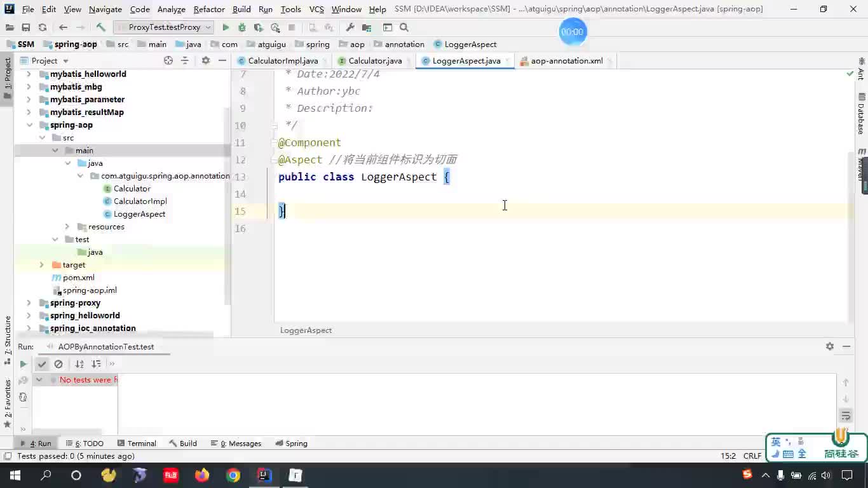Click the annotation breadcrumb segment
The image size is (868, 488).
click(x=399, y=44)
